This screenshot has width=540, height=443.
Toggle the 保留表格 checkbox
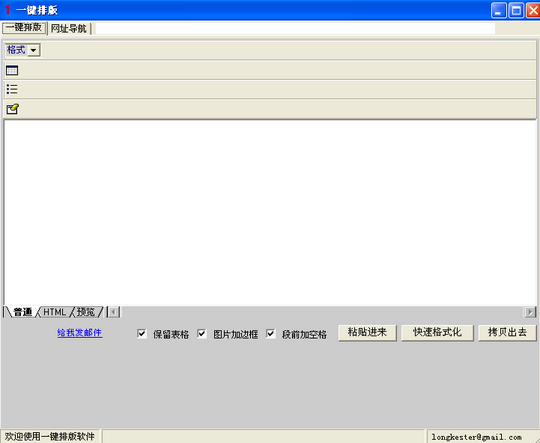click(142, 333)
